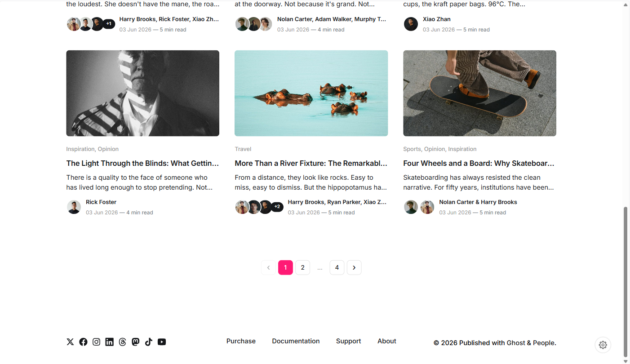This screenshot has width=630, height=364.
Task: Click the About footer menu item
Action: click(387, 341)
